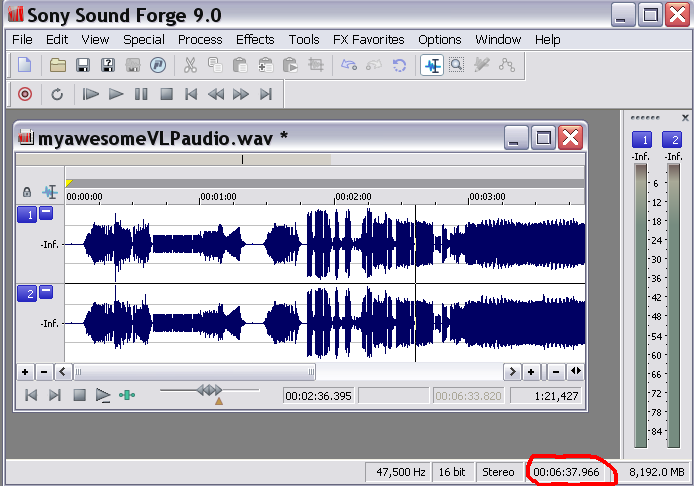
Task: Click the Repeat circular arrow icon
Action: pyautogui.click(x=399, y=66)
